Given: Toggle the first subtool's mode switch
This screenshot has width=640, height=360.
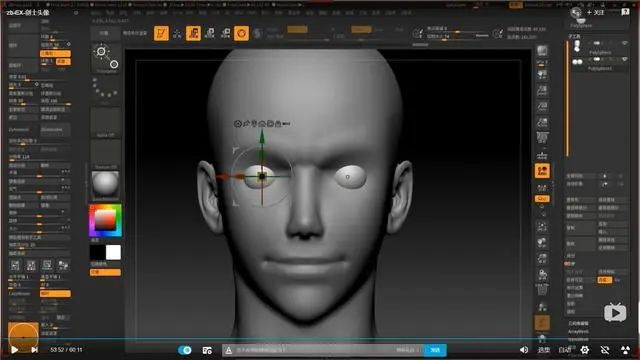Looking at the screenshot, I should click(597, 43).
